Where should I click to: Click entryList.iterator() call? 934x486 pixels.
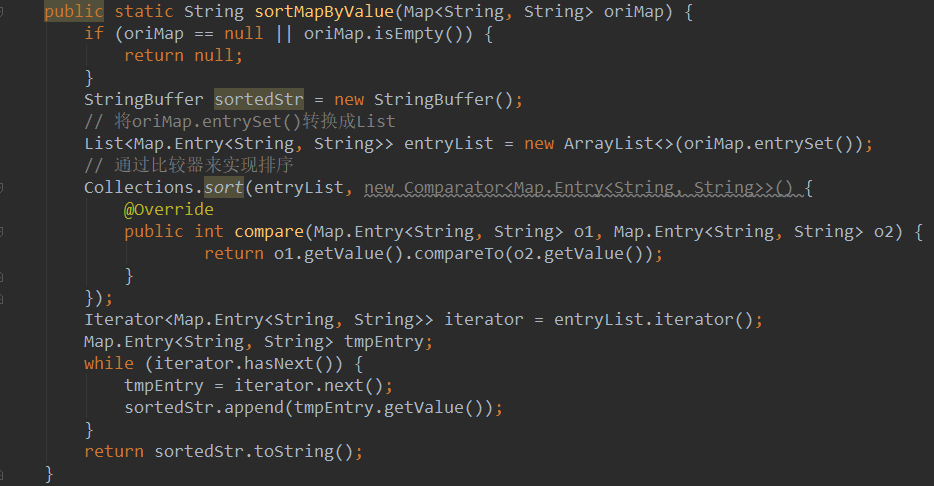click(x=653, y=319)
